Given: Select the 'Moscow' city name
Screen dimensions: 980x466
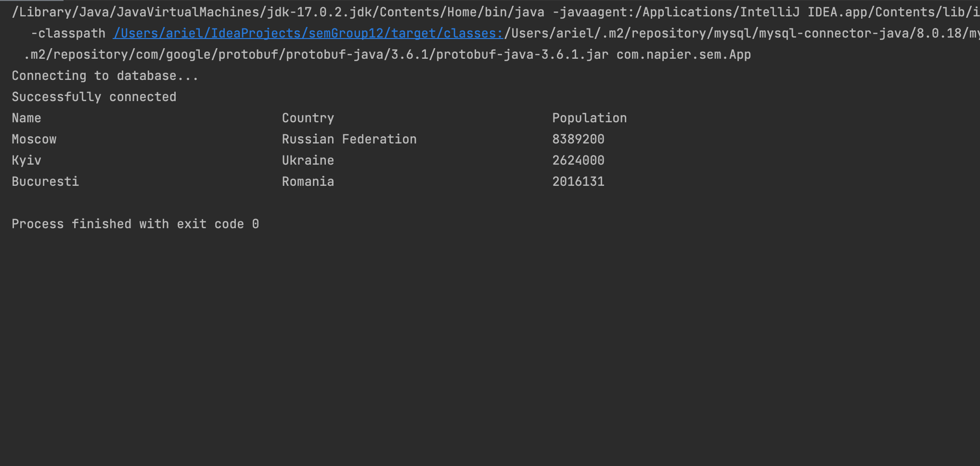Looking at the screenshot, I should pos(34,139).
